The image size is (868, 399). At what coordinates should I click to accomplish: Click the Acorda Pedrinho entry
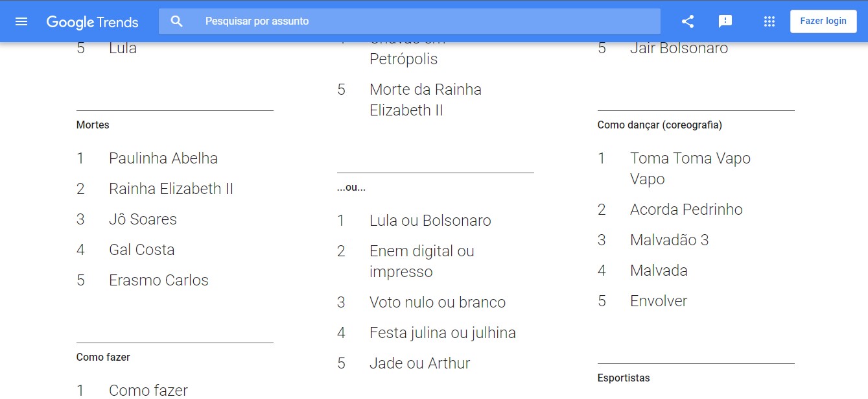coord(686,210)
